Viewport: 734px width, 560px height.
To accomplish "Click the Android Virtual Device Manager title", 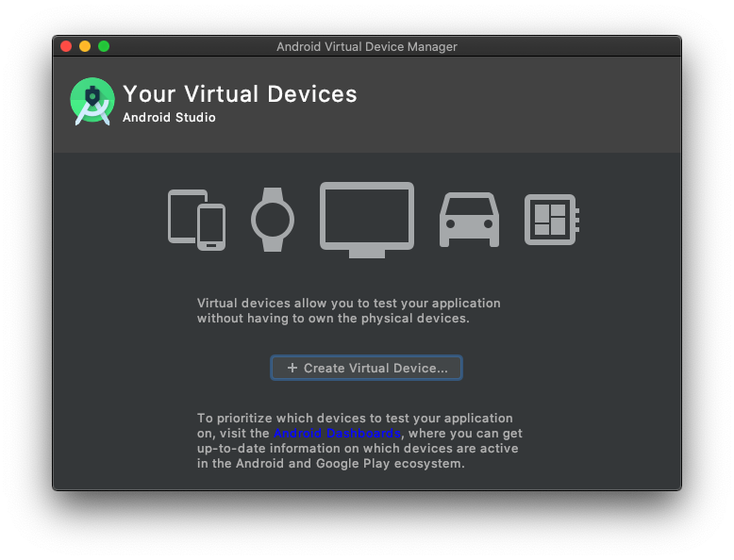I will (x=367, y=47).
